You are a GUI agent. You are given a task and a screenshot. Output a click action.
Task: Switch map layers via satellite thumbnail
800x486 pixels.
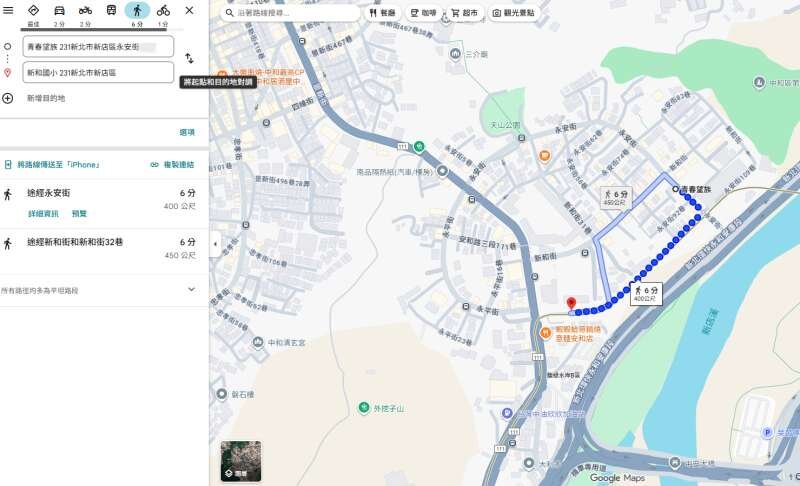[x=241, y=461]
